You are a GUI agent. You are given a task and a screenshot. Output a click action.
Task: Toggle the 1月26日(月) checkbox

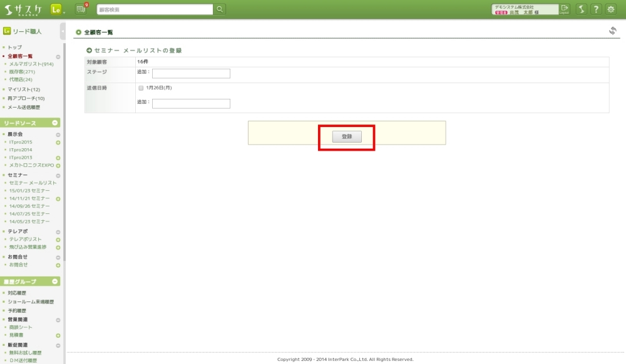(x=141, y=88)
